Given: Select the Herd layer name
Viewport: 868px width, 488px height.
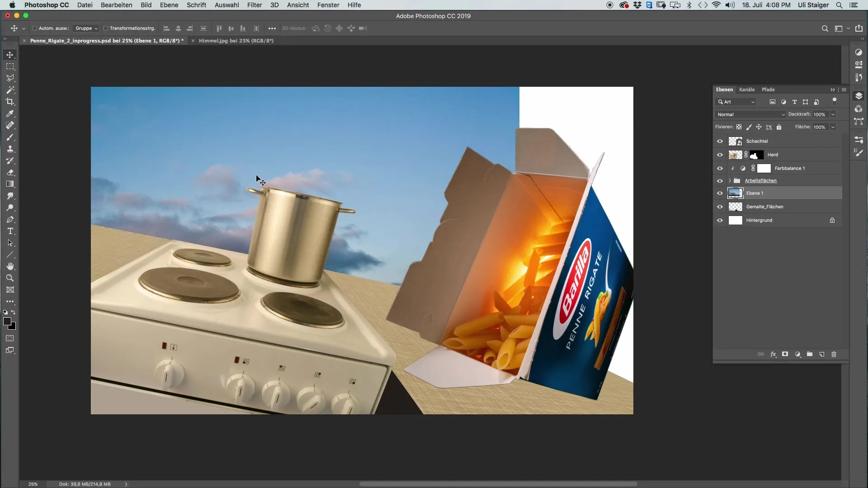Looking at the screenshot, I should click(x=773, y=155).
